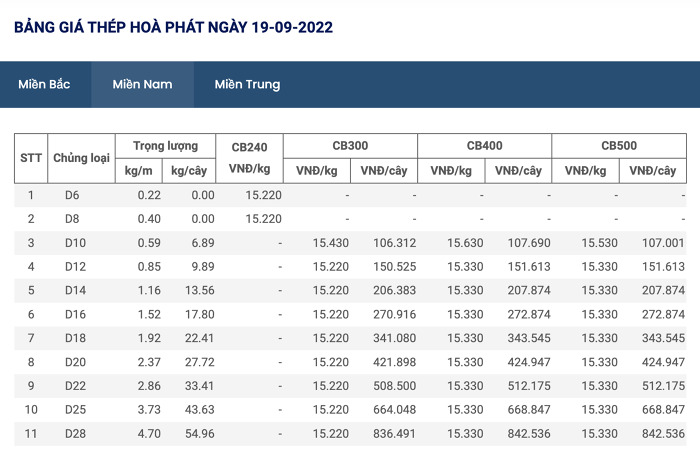
Task: Click the CB240 column header
Action: (x=250, y=158)
